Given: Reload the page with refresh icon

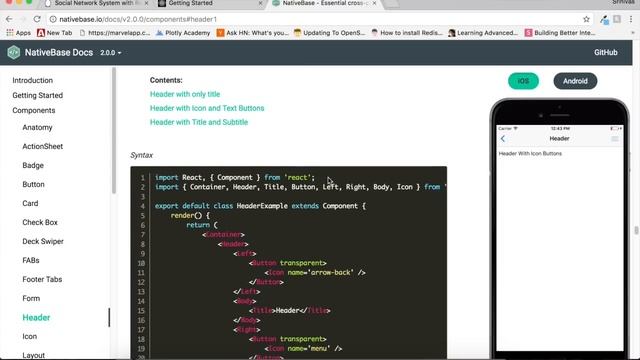Looking at the screenshot, I should (37, 19).
